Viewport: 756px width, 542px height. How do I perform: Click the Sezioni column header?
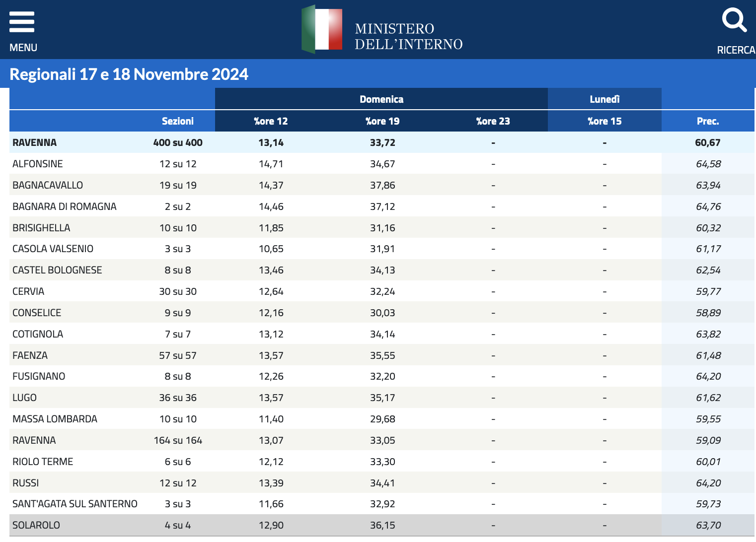pos(178,121)
